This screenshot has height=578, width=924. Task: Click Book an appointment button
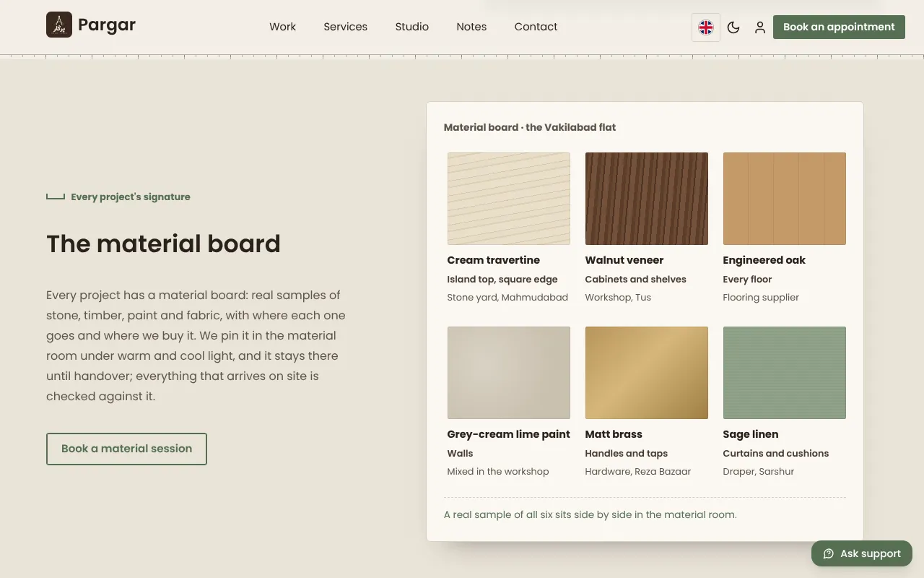pos(839,27)
